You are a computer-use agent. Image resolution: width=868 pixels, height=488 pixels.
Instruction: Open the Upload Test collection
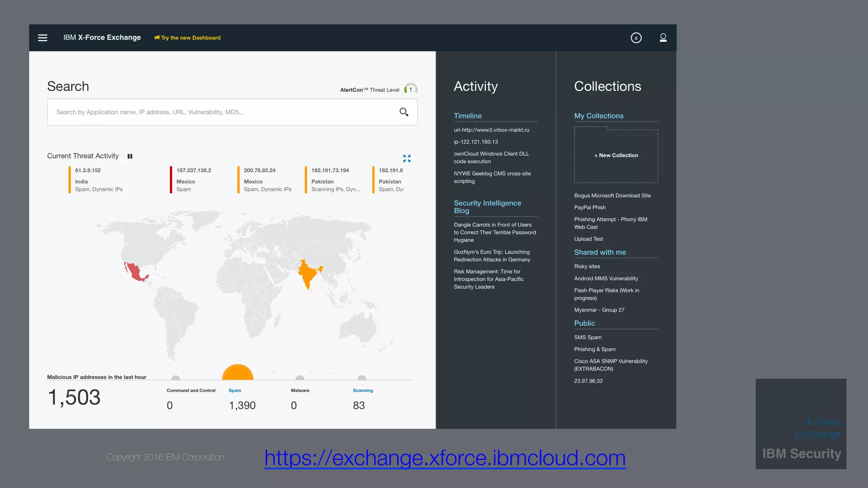[588, 239]
